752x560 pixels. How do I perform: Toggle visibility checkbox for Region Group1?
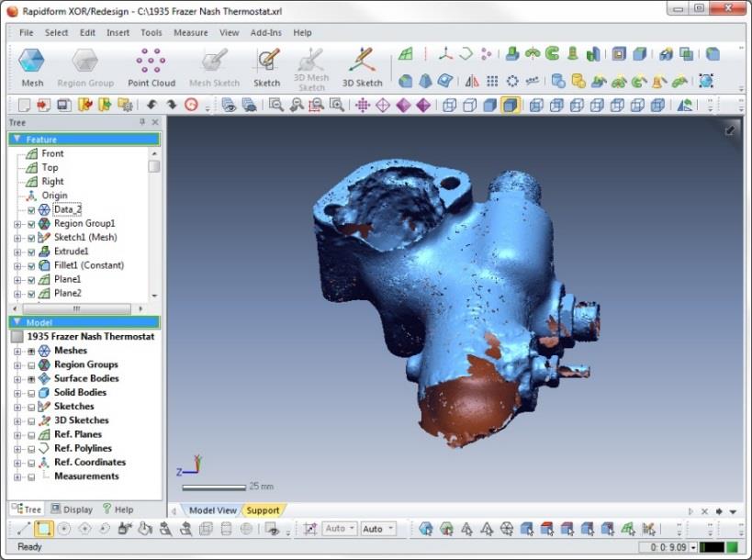point(31,224)
